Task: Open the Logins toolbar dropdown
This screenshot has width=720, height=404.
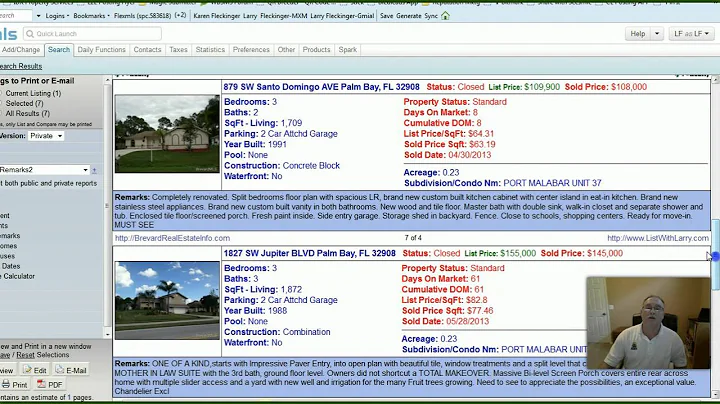Action: click(x=57, y=16)
